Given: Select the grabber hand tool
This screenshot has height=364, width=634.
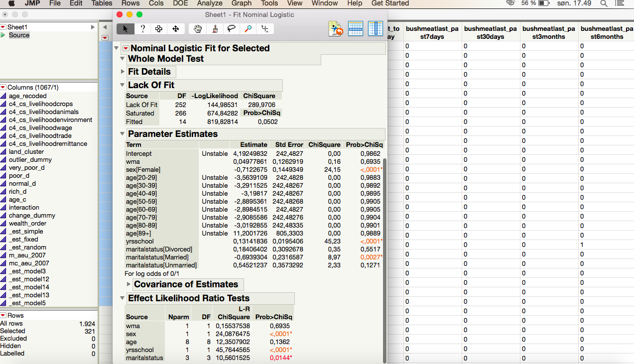Looking at the screenshot, I should pyautogui.click(x=197, y=29).
